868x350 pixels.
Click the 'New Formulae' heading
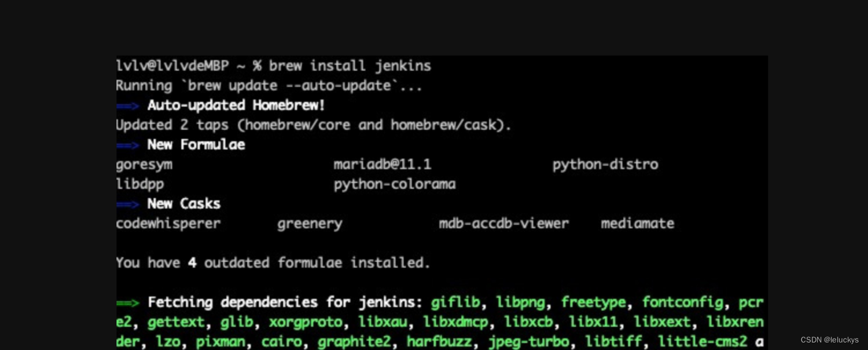point(196,145)
